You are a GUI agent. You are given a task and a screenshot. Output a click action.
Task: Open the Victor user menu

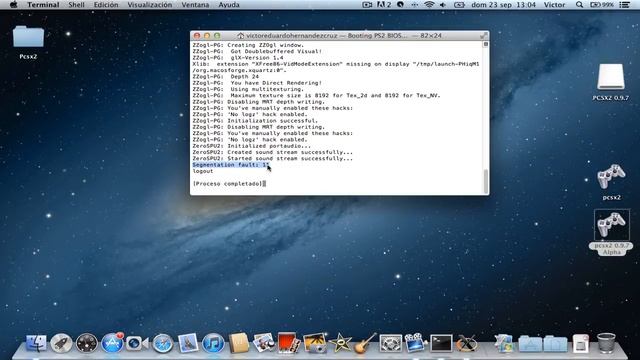click(x=554, y=5)
